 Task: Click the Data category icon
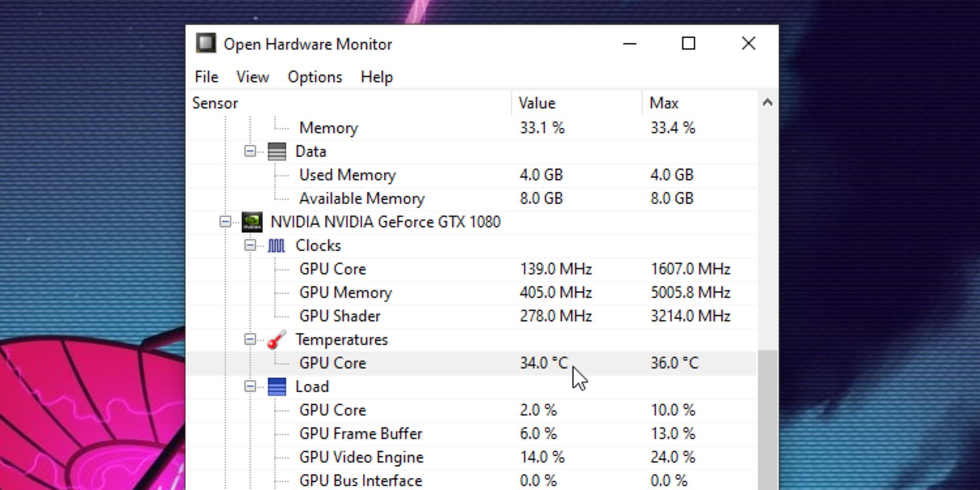coord(277,152)
